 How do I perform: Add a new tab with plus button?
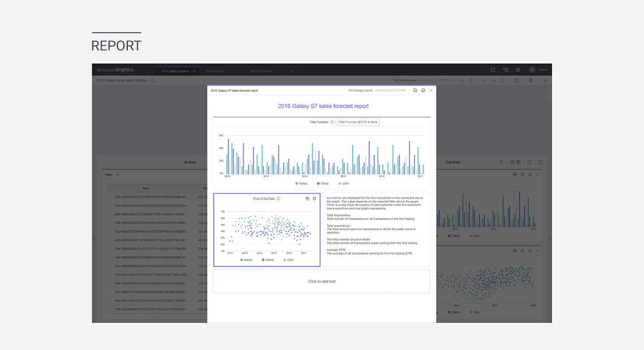click(x=292, y=71)
